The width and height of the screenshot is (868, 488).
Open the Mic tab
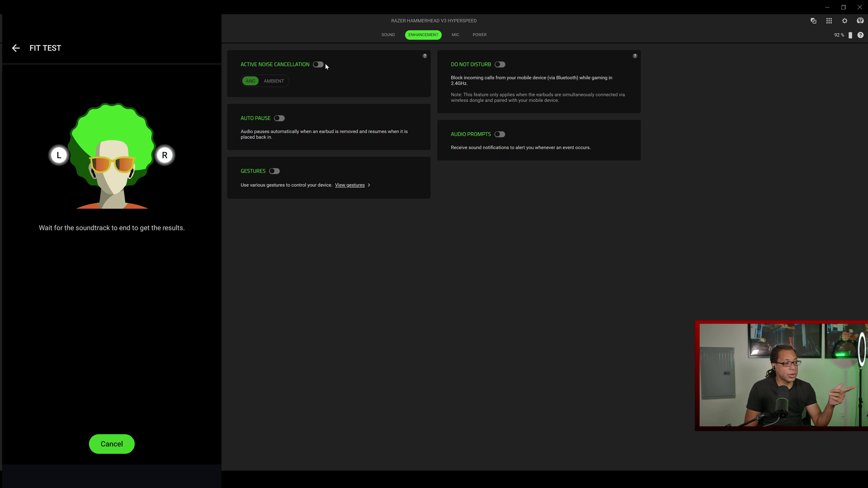(455, 35)
